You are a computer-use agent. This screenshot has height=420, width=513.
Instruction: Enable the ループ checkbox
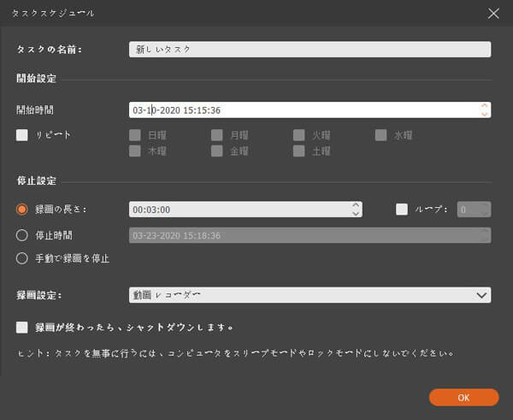(402, 209)
